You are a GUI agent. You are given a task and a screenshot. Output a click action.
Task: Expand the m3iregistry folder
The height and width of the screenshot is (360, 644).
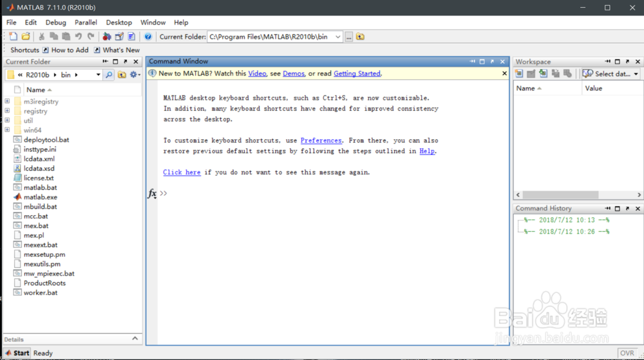7,101
